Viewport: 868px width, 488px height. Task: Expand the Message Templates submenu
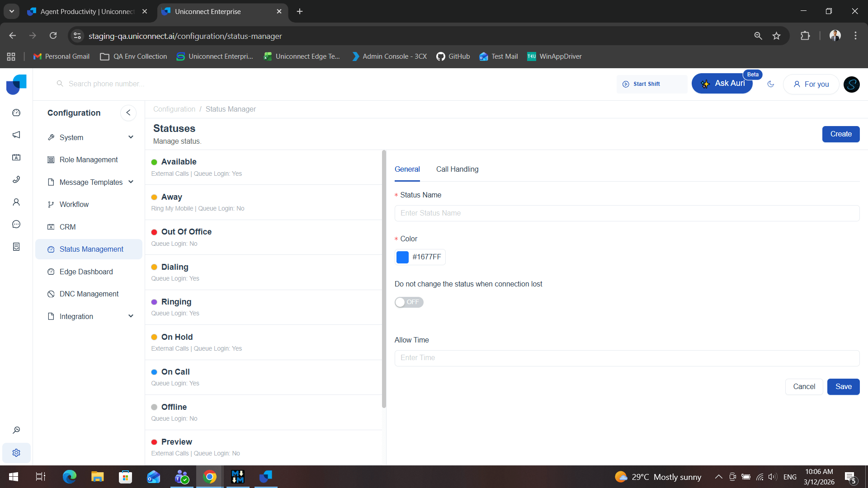(131, 182)
